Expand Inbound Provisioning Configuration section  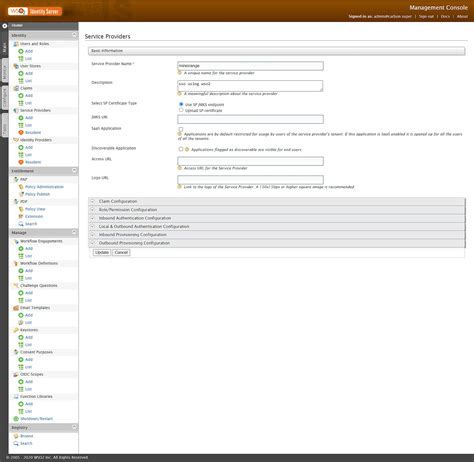coord(277,235)
